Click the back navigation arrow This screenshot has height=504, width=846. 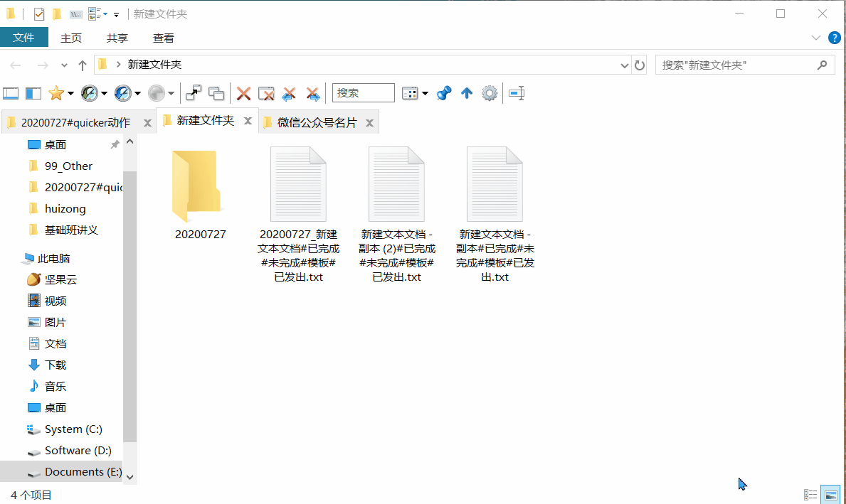click(x=16, y=65)
